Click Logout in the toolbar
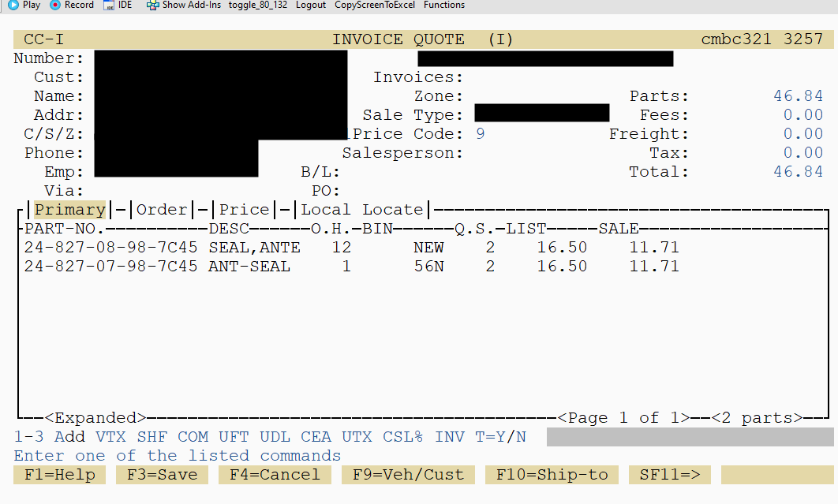The width and height of the screenshot is (838, 504). point(311,5)
